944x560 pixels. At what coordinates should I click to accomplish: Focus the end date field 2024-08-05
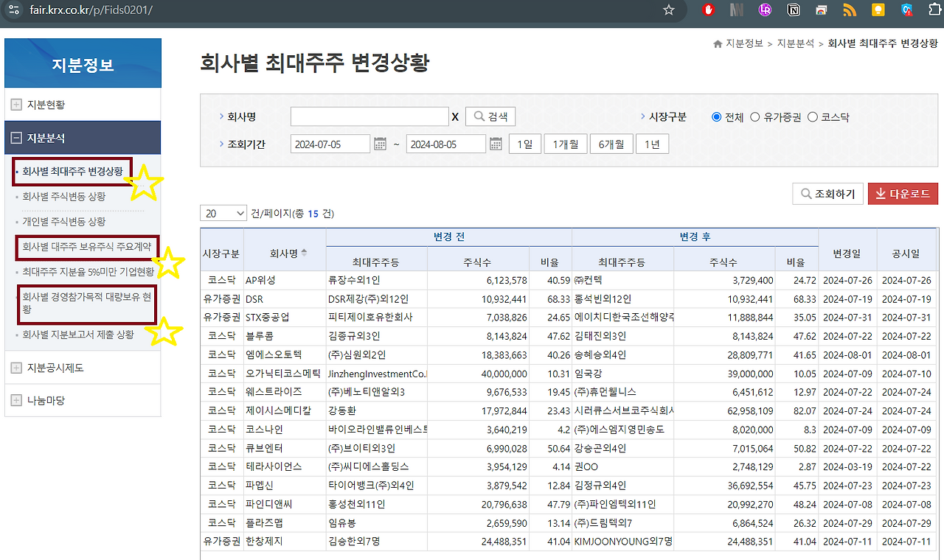(x=446, y=144)
